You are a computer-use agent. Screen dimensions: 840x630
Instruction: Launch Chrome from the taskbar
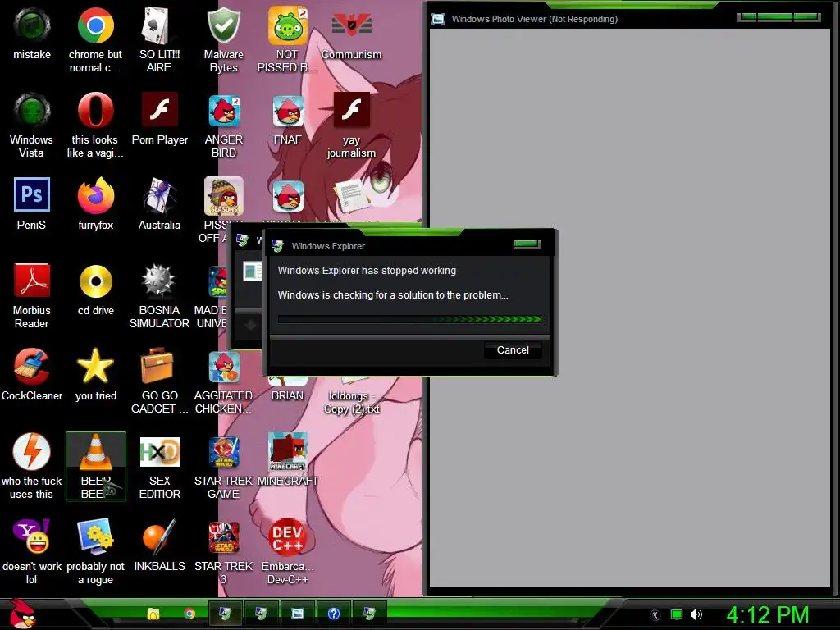[189, 614]
